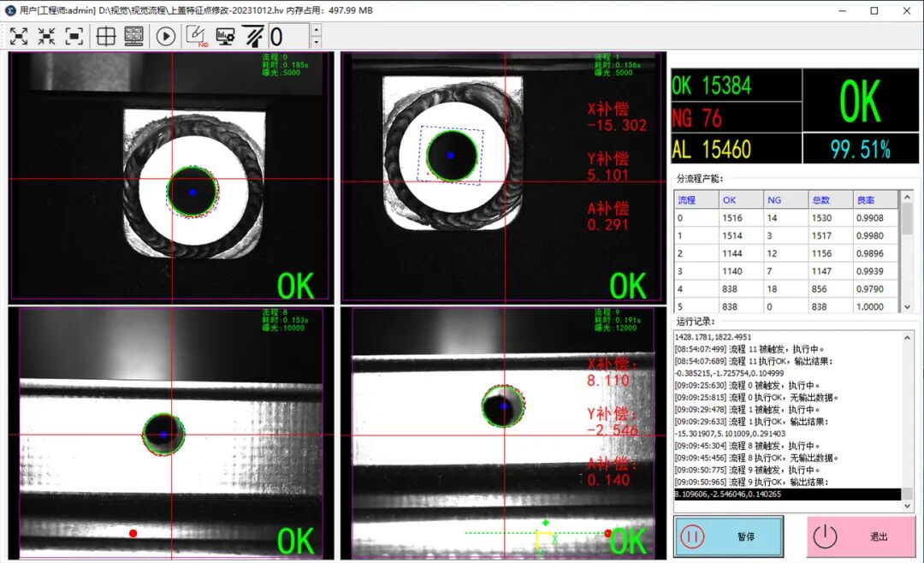Click the clear/sweep tool icon
The height and width of the screenshot is (563, 924).
pos(254,37)
